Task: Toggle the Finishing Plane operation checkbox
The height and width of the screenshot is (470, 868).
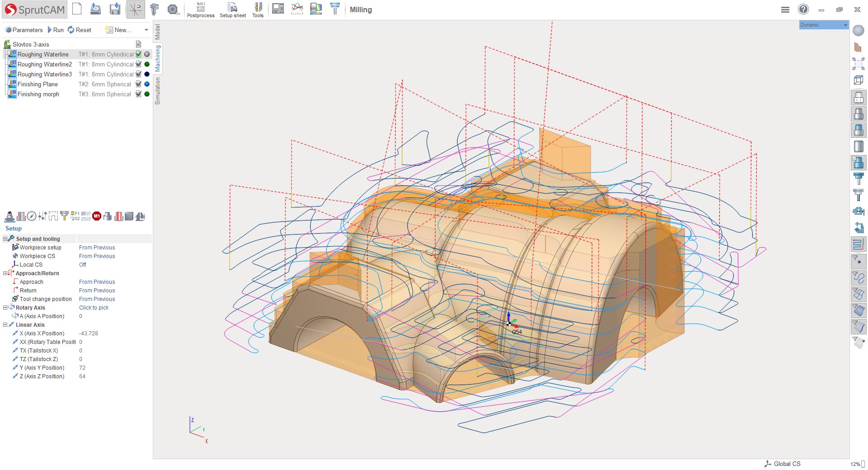Action: pos(139,84)
